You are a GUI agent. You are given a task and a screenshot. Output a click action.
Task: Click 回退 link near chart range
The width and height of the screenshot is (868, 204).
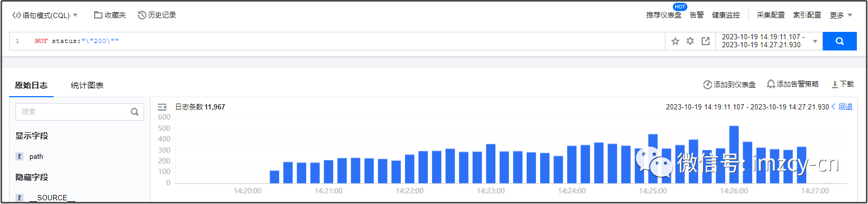point(845,107)
